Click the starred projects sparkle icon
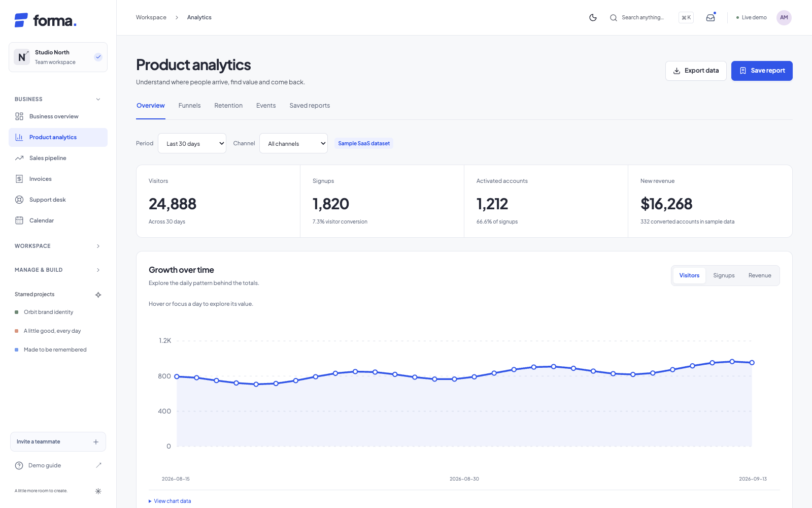This screenshot has width=812, height=508. (98, 295)
